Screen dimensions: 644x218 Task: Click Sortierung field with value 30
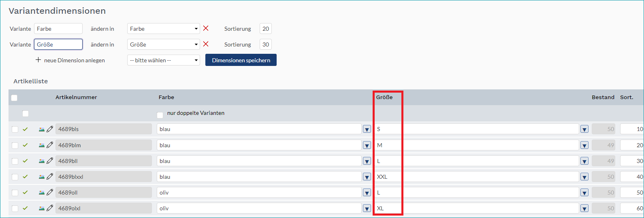pyautogui.click(x=266, y=44)
